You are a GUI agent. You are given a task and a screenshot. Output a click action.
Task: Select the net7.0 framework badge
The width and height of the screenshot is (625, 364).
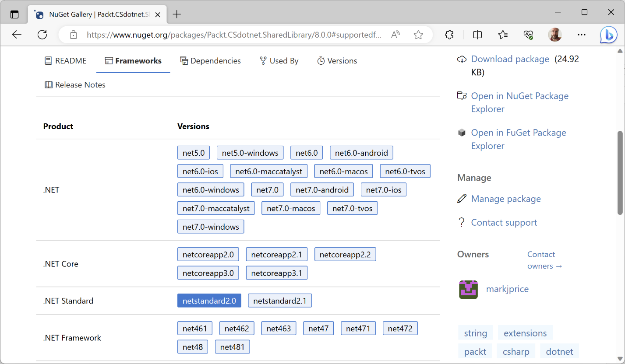click(267, 190)
